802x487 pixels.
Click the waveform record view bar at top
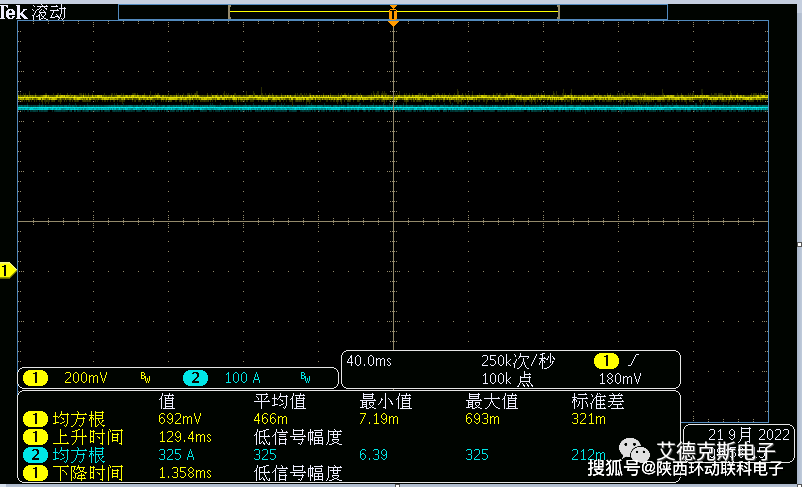pyautogui.click(x=393, y=11)
